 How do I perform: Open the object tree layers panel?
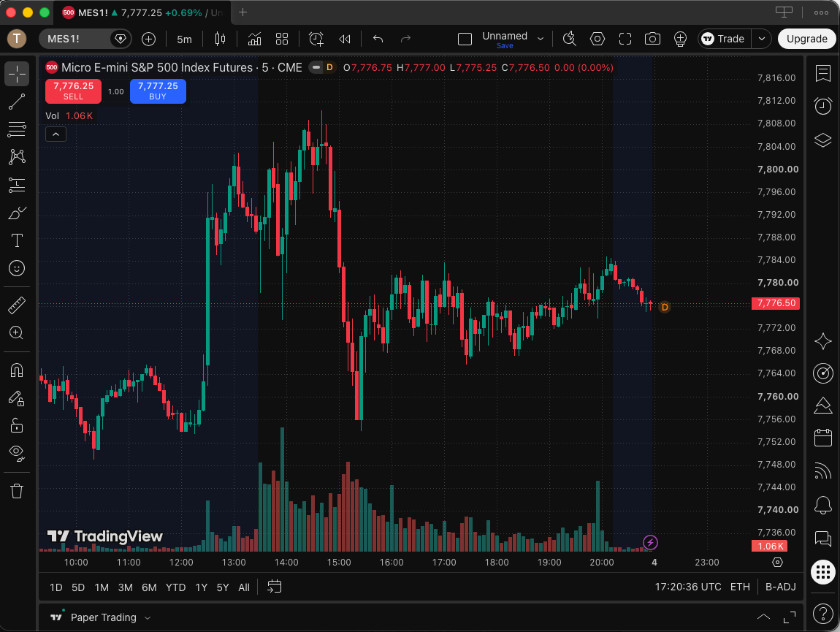[x=823, y=140]
